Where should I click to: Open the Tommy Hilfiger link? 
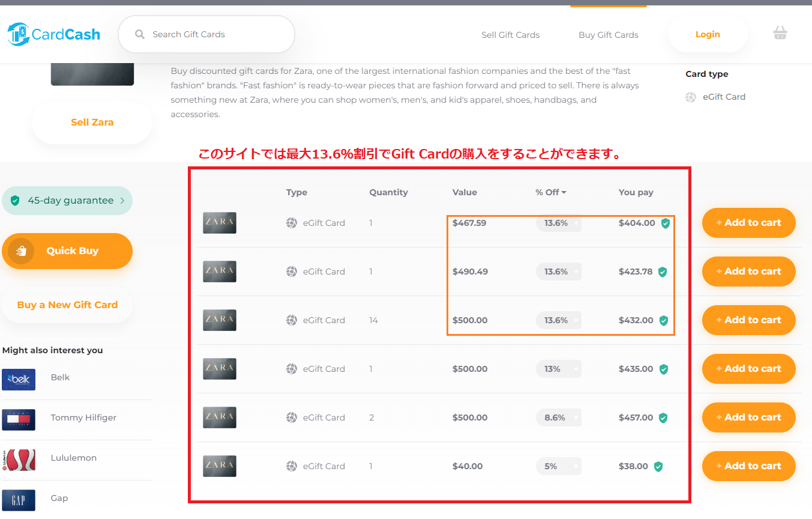click(83, 417)
